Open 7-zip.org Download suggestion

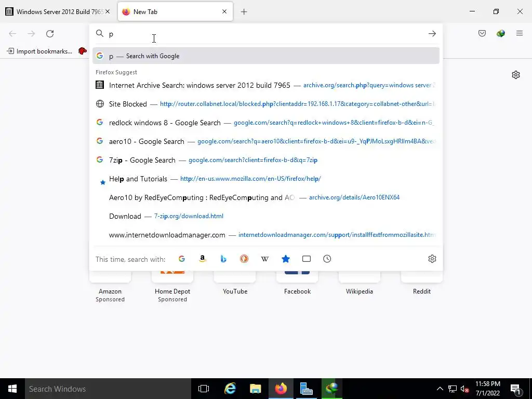coord(265,216)
